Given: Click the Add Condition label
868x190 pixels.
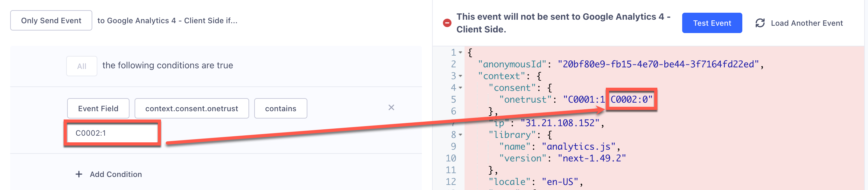Looking at the screenshot, I should click(115, 174).
